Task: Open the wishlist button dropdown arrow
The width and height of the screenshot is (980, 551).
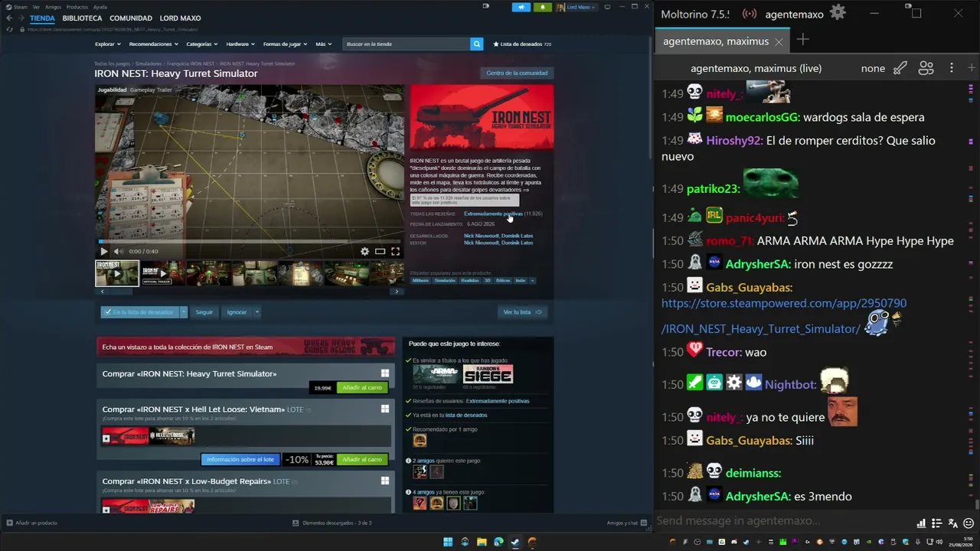Action: [x=184, y=312]
